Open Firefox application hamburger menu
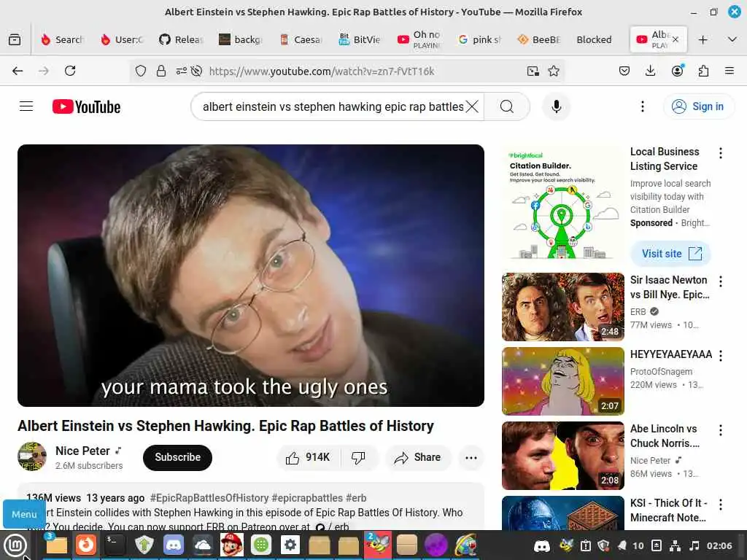Image resolution: width=747 pixels, height=560 pixels. pos(729,71)
